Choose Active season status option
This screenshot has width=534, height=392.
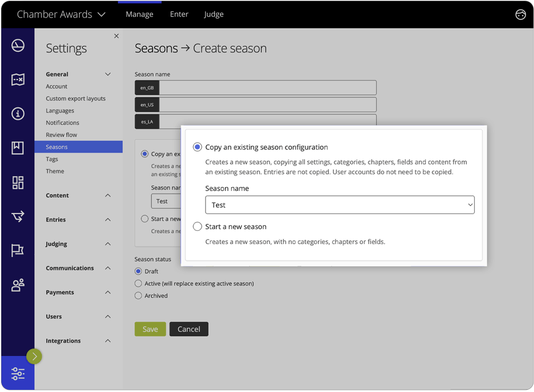tap(138, 283)
